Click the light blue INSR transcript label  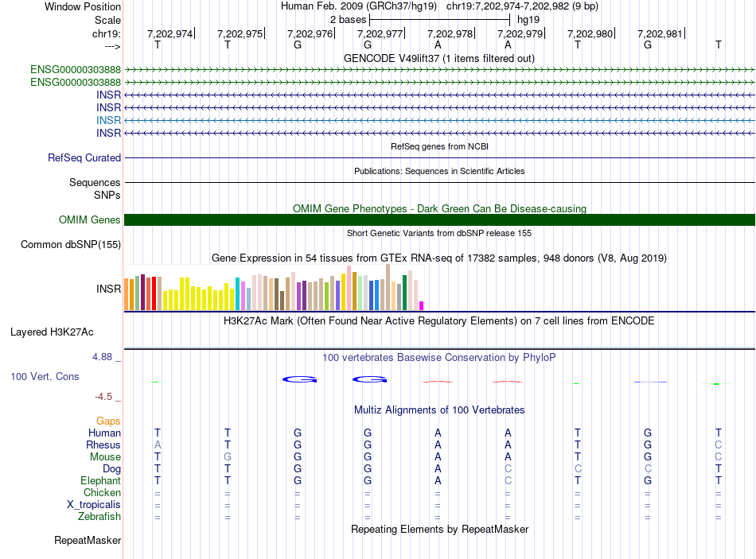pyautogui.click(x=108, y=120)
